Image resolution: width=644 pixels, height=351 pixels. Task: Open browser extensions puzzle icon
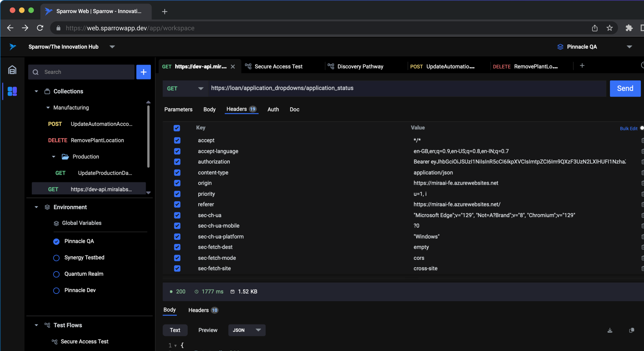point(629,28)
